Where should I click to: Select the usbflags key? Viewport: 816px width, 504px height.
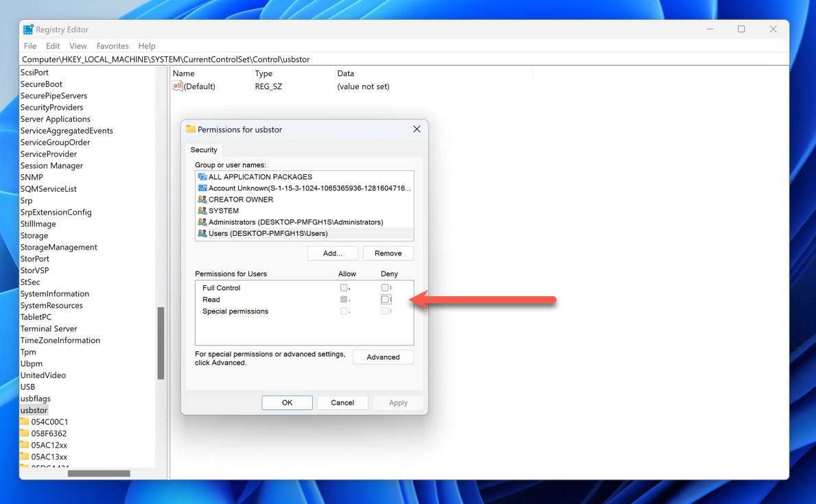pyautogui.click(x=36, y=398)
